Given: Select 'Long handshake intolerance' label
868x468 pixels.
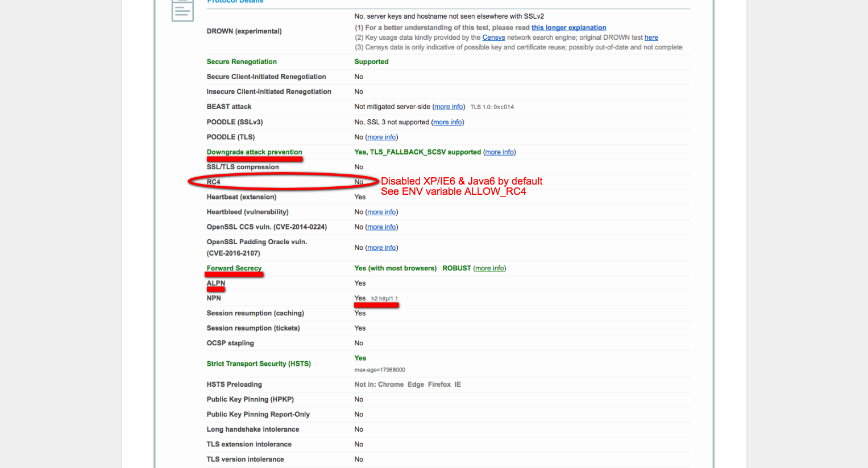Looking at the screenshot, I should 253,429.
